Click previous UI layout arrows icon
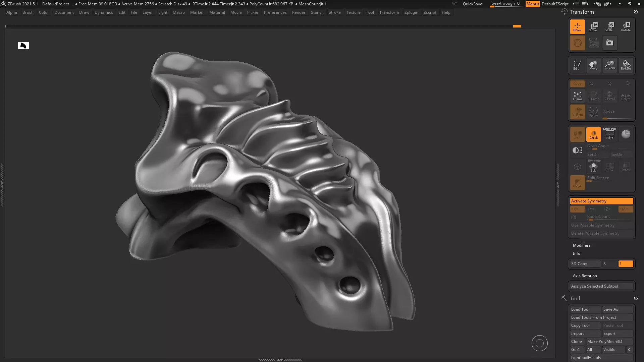 coord(576,4)
